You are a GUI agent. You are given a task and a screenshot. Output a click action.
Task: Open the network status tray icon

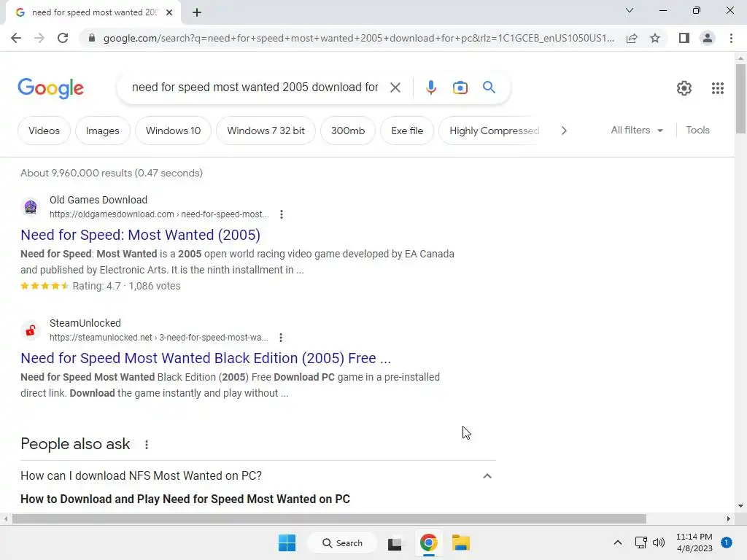coord(640,542)
